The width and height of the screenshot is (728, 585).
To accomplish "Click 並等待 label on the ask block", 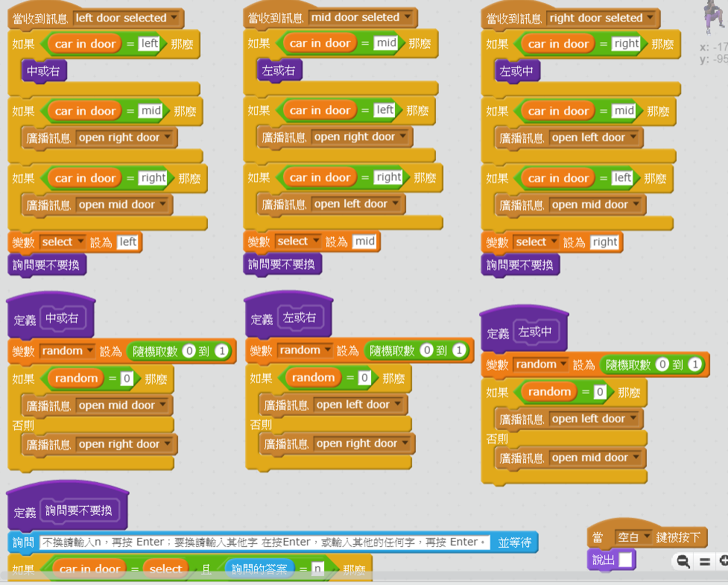I will click(x=514, y=543).
